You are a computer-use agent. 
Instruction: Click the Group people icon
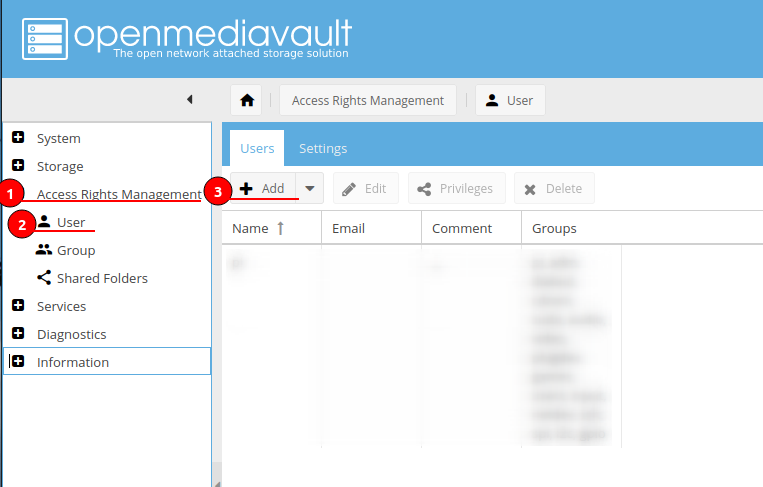tap(44, 250)
